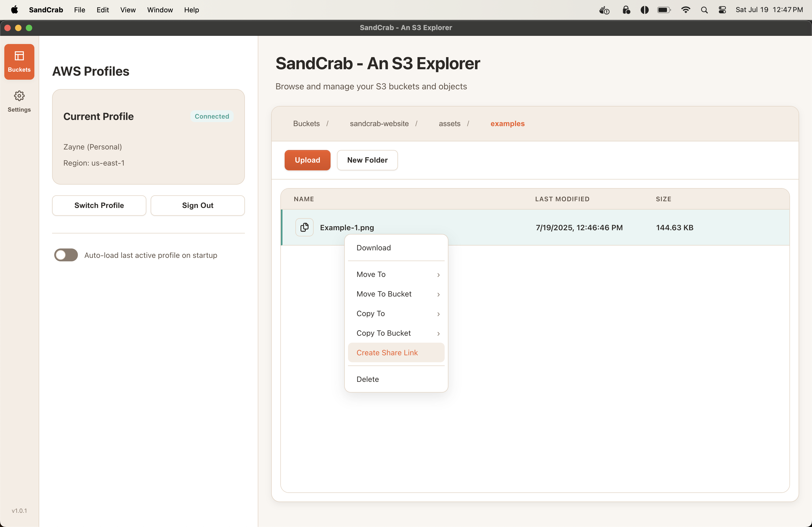Choose Download from the context menu
The height and width of the screenshot is (527, 812).
pyautogui.click(x=396, y=248)
